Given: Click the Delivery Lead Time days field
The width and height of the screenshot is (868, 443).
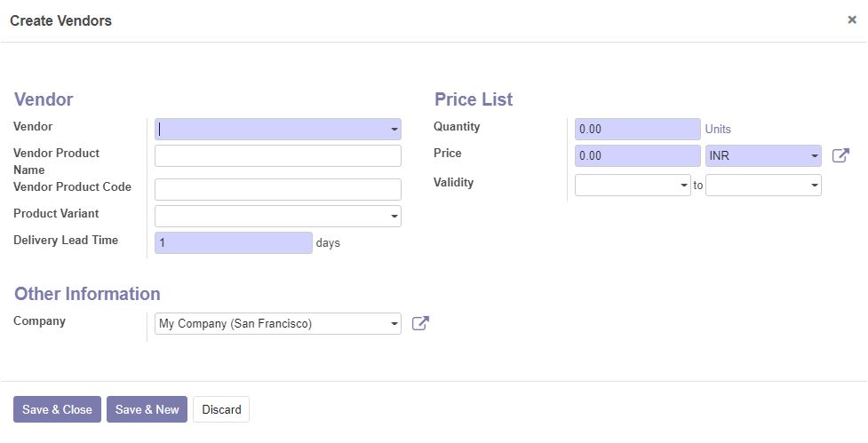Looking at the screenshot, I should [234, 242].
